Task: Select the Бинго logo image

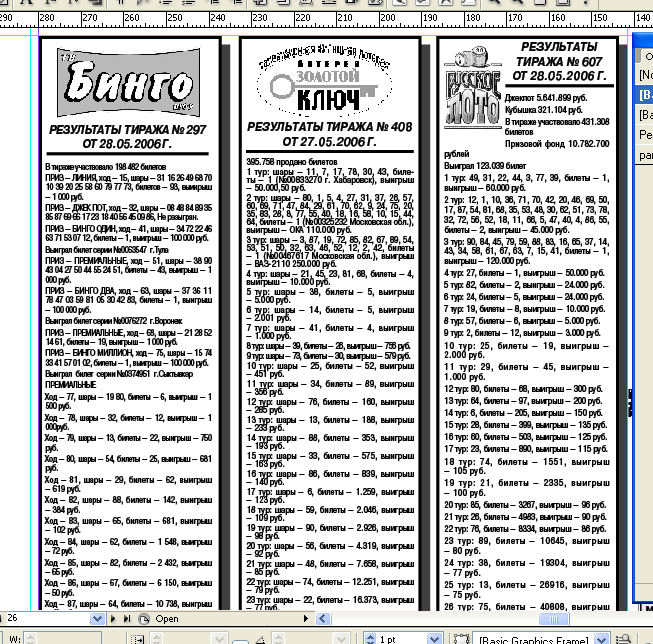Action: [x=128, y=83]
